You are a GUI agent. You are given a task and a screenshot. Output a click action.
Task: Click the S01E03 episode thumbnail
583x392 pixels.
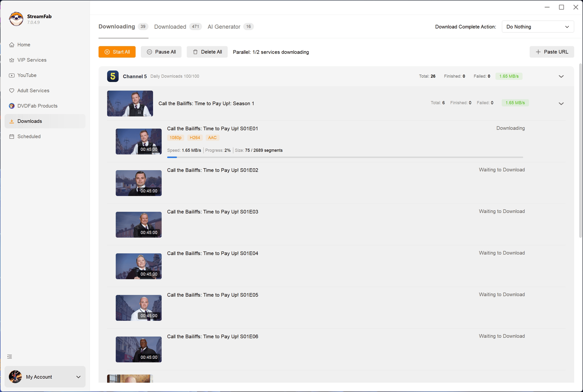(138, 225)
